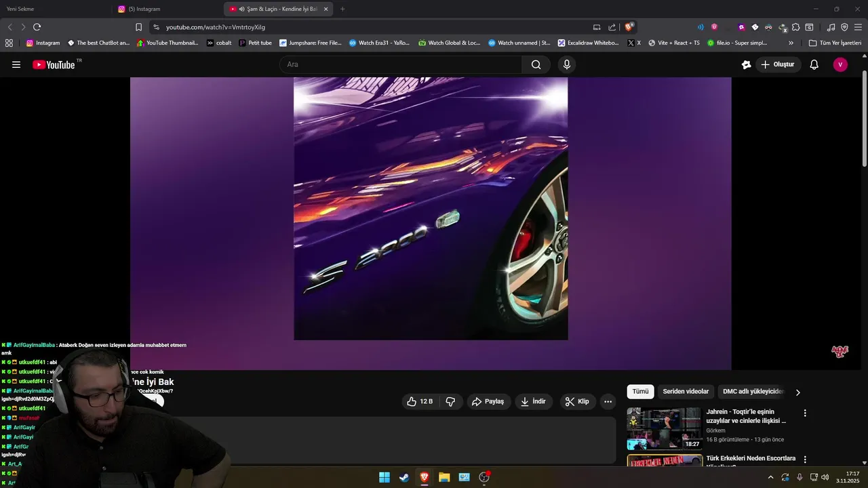This screenshot has height=488, width=868.
Task: Click the address bar URL
Action: (x=216, y=27)
